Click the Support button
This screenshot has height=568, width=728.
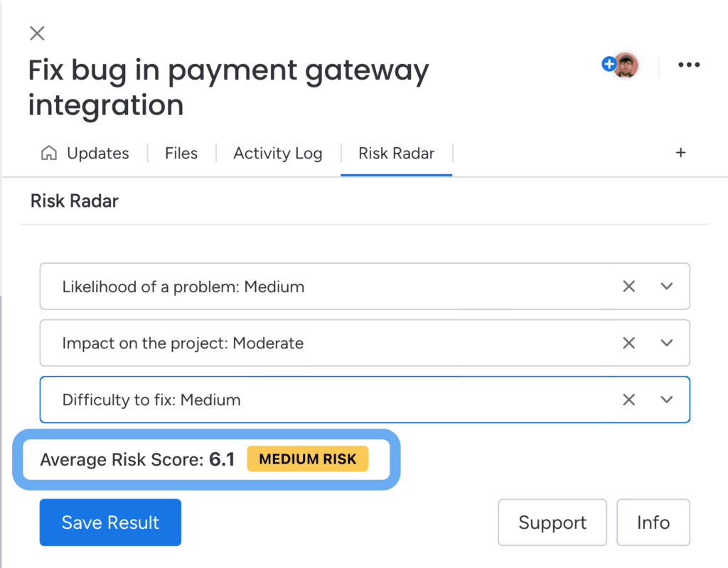pyautogui.click(x=552, y=523)
